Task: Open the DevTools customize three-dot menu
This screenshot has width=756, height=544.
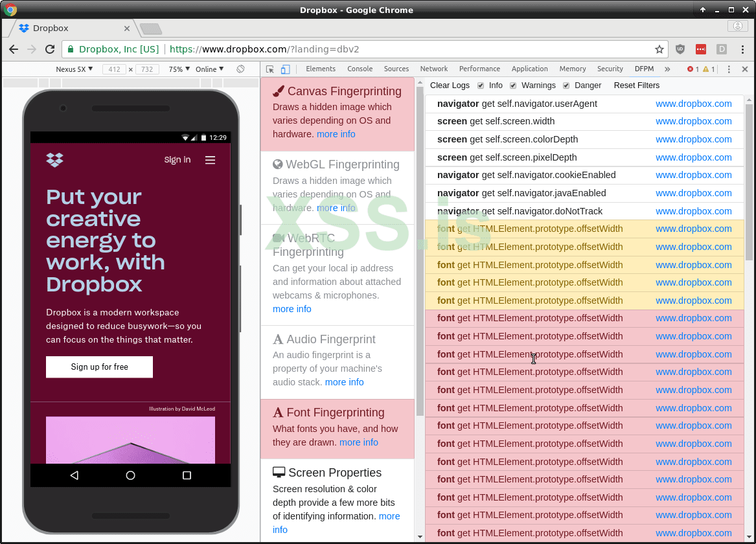Action: point(729,69)
